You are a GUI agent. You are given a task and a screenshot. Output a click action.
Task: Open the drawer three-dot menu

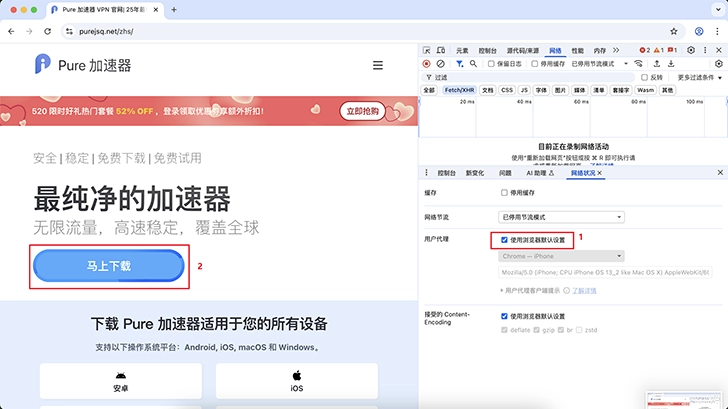[426, 173]
